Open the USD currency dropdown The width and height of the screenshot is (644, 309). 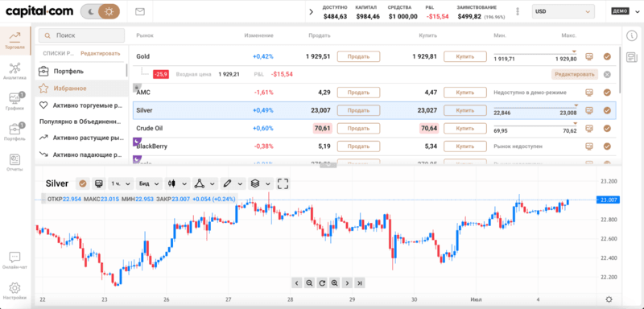[563, 11]
